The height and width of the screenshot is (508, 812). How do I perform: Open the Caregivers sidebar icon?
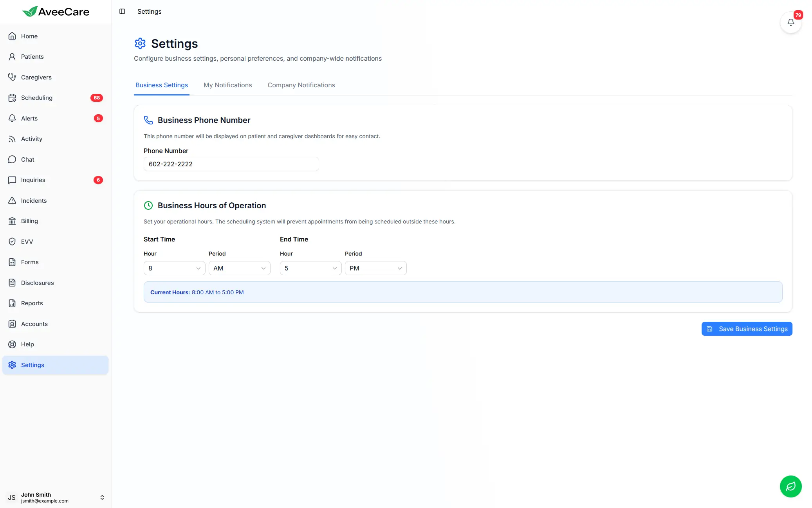click(x=12, y=77)
